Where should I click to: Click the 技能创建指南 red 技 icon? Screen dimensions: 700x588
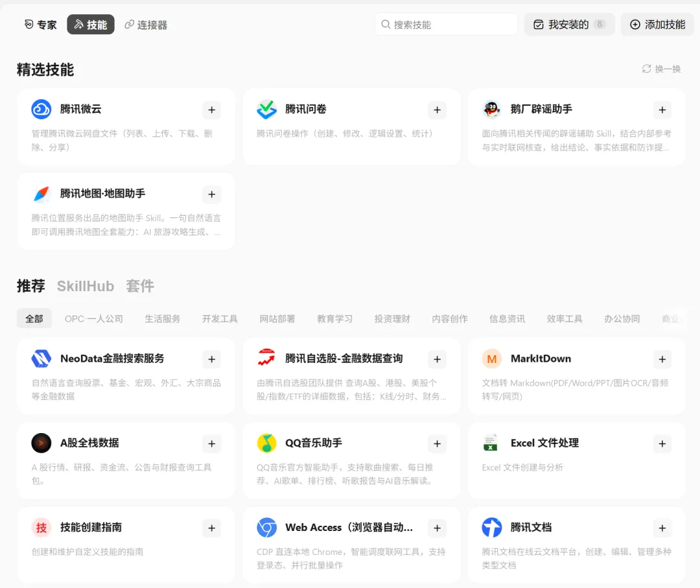point(41,527)
